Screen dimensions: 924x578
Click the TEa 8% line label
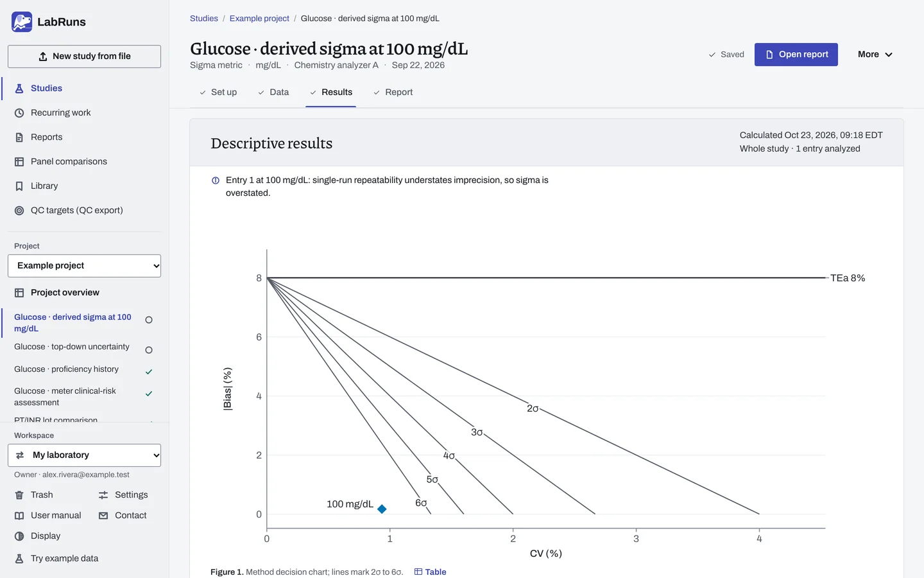(x=848, y=278)
